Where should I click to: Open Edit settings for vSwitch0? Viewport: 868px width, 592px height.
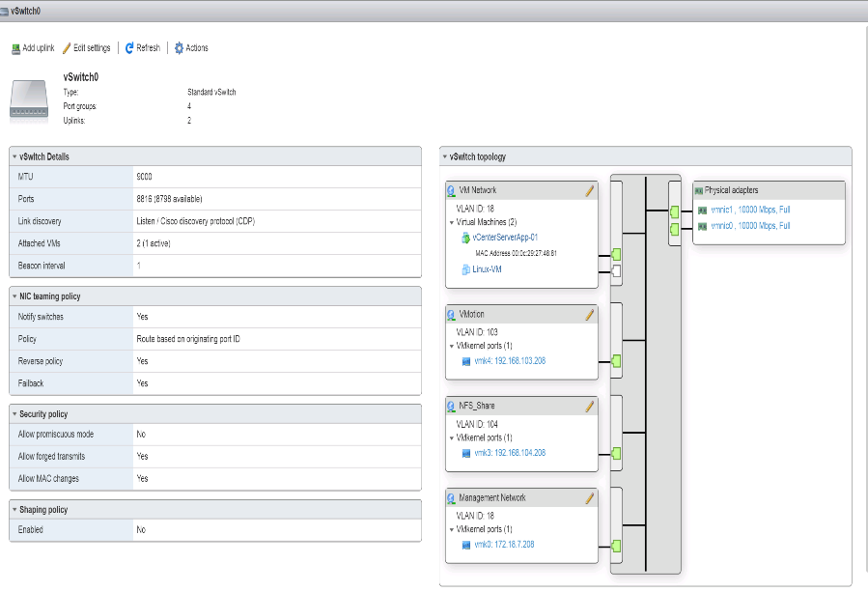(86, 48)
